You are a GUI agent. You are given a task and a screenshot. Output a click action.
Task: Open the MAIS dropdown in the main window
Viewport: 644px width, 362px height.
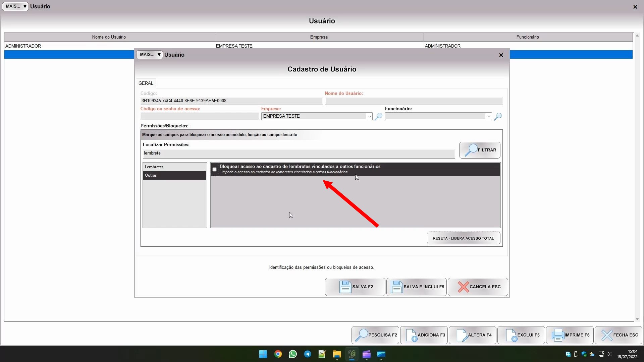[15, 6]
